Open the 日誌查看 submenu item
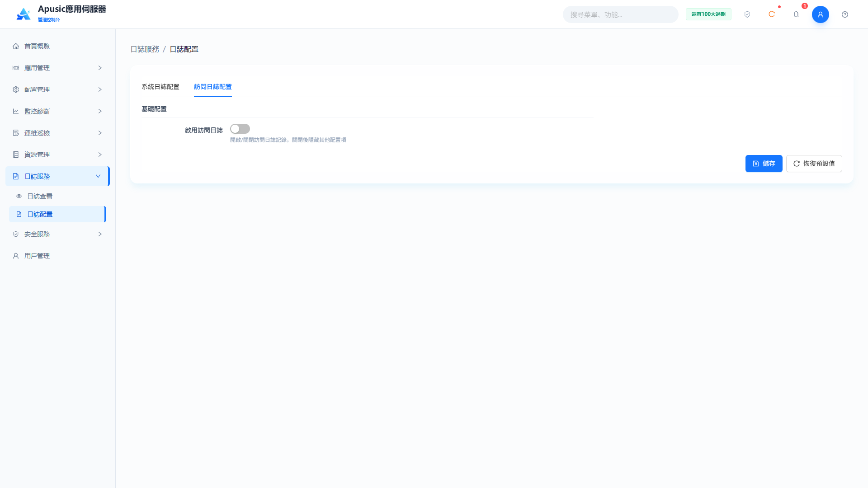The width and height of the screenshot is (868, 488). (57, 196)
